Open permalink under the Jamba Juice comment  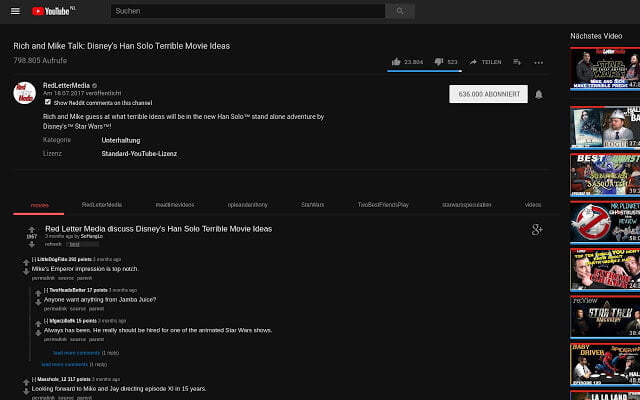point(55,309)
